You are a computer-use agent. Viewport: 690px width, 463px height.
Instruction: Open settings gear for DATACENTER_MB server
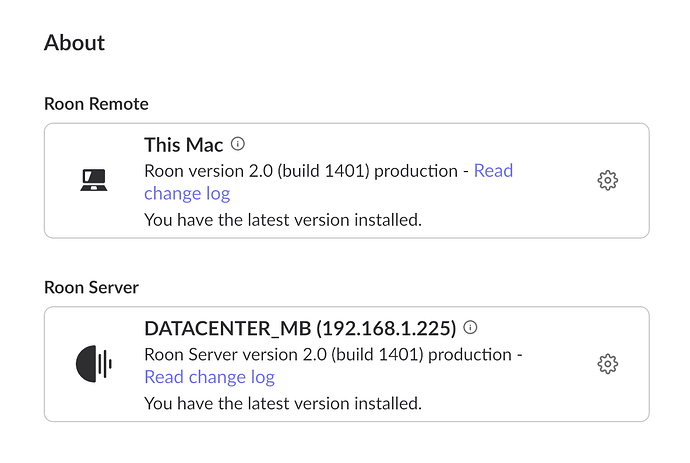tap(607, 364)
